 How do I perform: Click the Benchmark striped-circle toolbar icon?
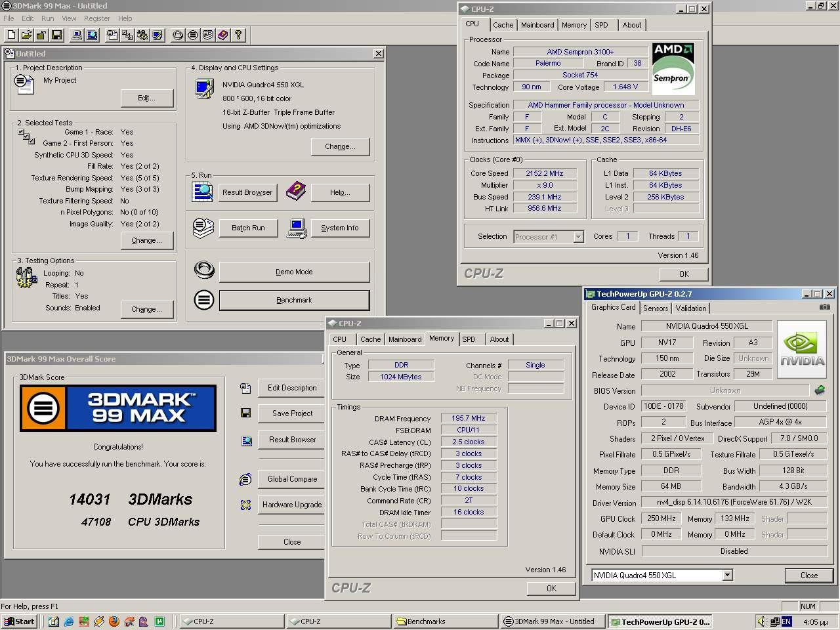click(193, 35)
